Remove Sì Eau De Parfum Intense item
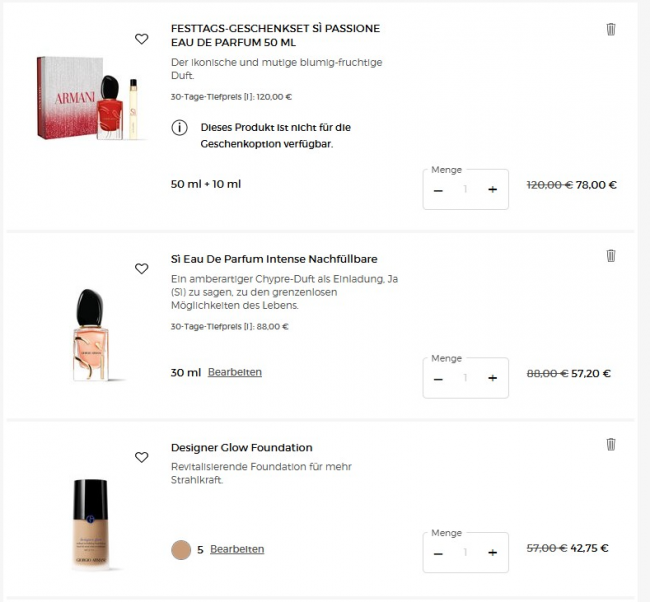 pyautogui.click(x=611, y=255)
